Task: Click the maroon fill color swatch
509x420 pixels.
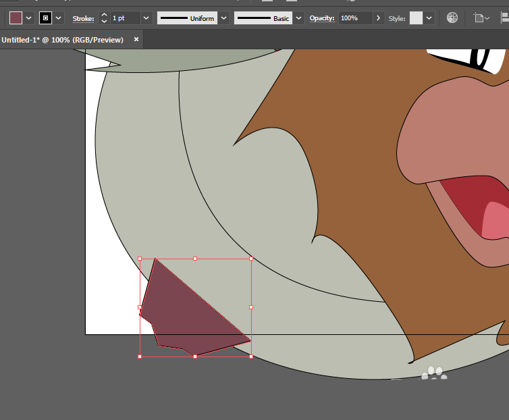Action: pos(16,18)
